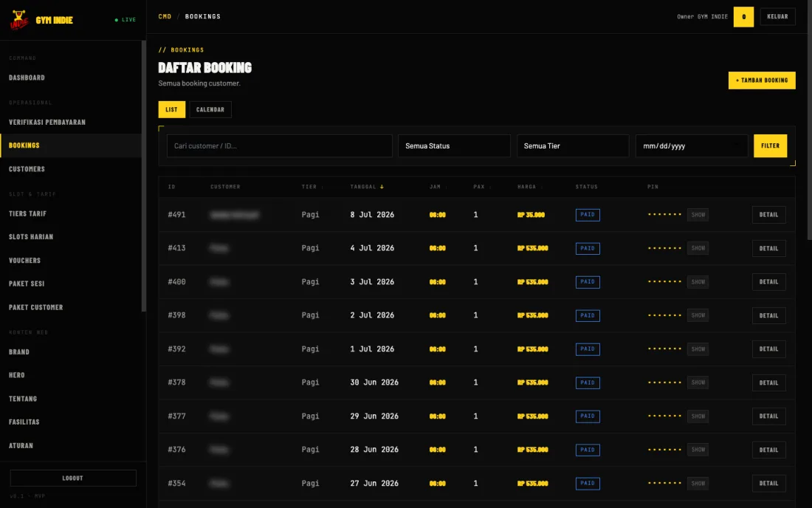Click the Customer column header
This screenshot has height=508, width=812.
coord(225,187)
